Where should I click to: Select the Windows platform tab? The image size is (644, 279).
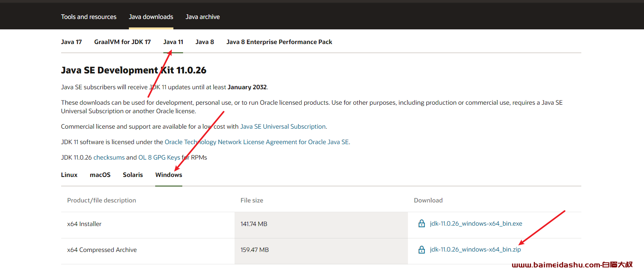(x=169, y=175)
